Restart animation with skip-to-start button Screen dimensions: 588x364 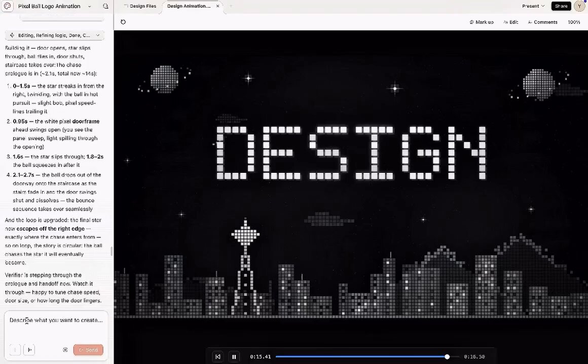pyautogui.click(x=218, y=356)
